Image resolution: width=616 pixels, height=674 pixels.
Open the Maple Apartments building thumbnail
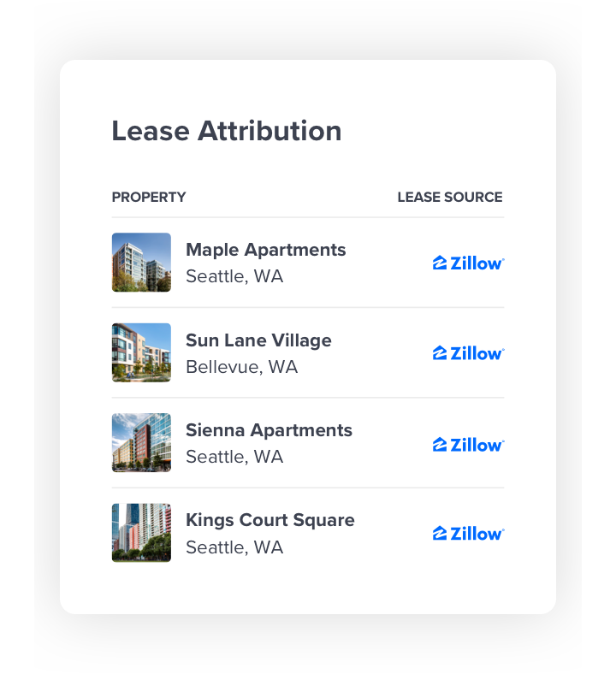pos(141,263)
